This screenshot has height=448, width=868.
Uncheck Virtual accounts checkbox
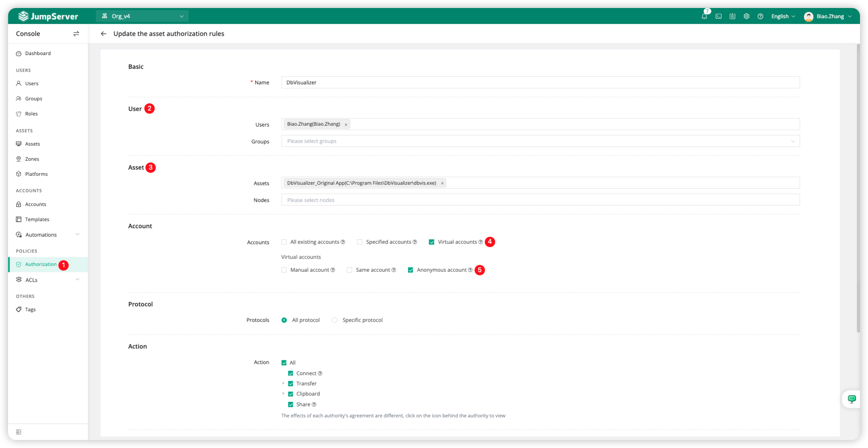432,242
